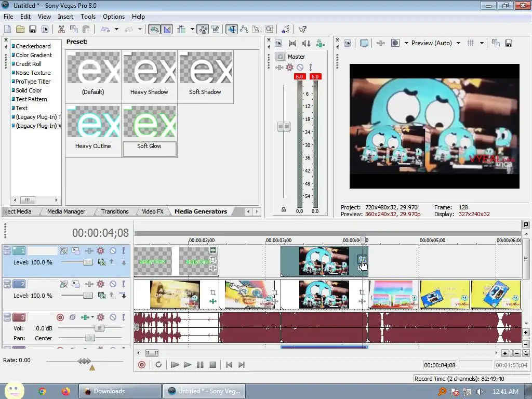Click the track 3 Pan slider handle
The width and height of the screenshot is (532, 399).
[x=90, y=338]
